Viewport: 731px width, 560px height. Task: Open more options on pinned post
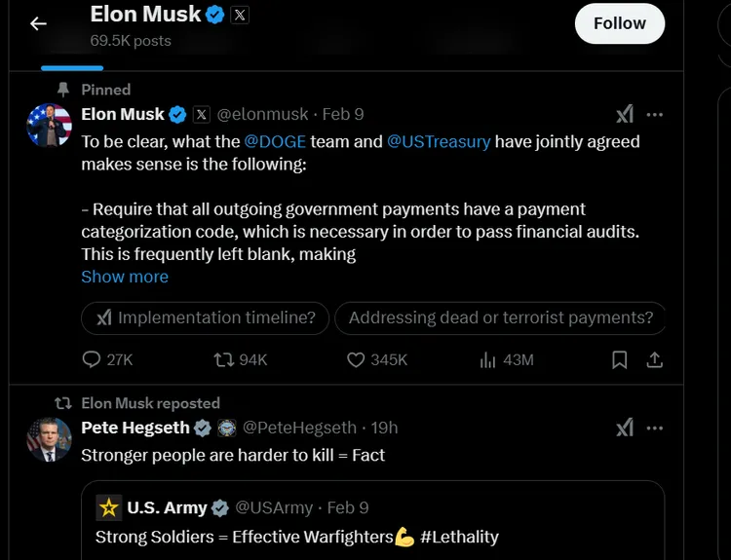click(x=655, y=115)
